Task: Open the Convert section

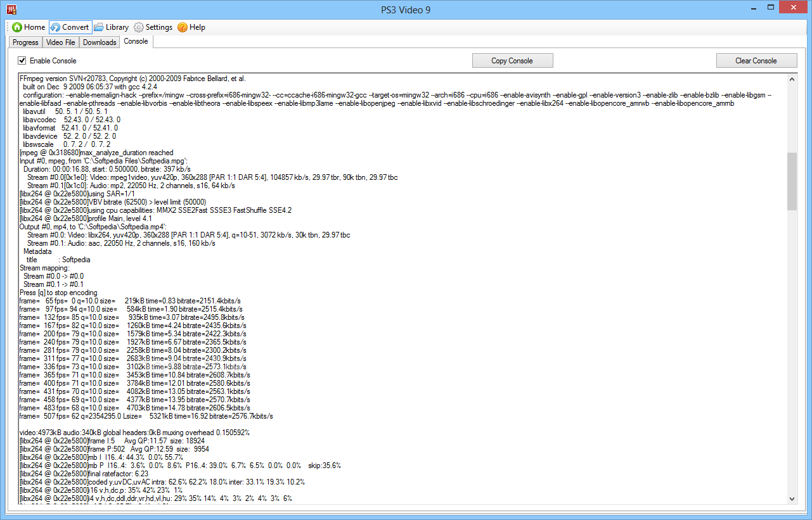Action: pos(70,27)
